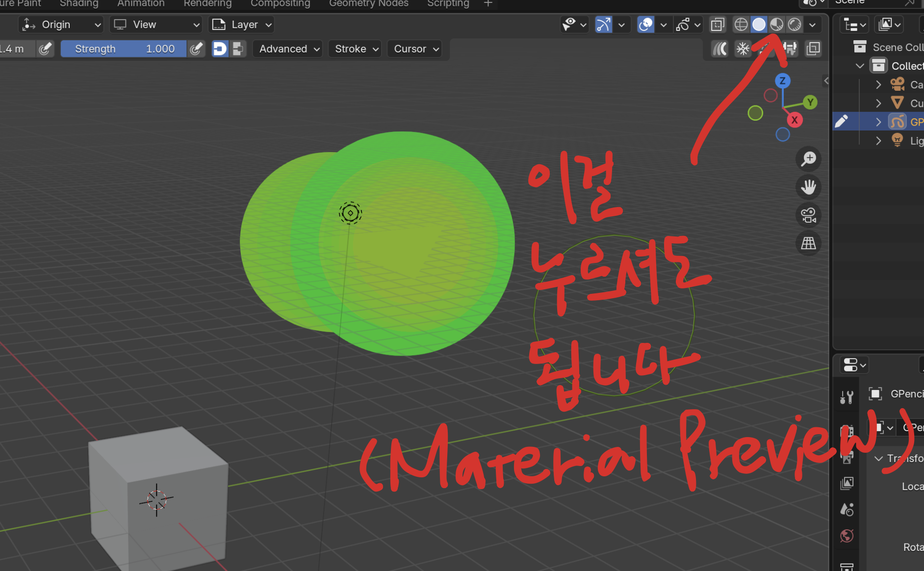This screenshot has height=571, width=924.
Task: Switch to Material Preview shading
Action: pyautogui.click(x=776, y=25)
